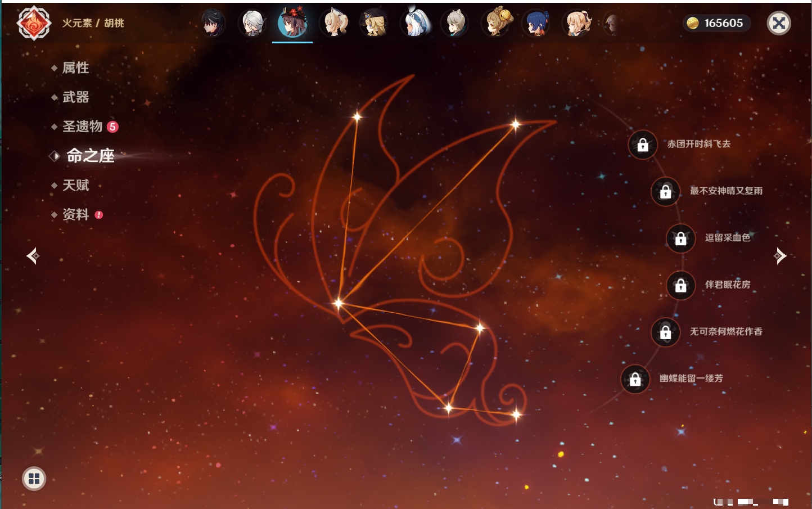The width and height of the screenshot is (812, 509).
Task: Choose the blonde avatar with a dark hair ribbon
Action: [x=578, y=23]
